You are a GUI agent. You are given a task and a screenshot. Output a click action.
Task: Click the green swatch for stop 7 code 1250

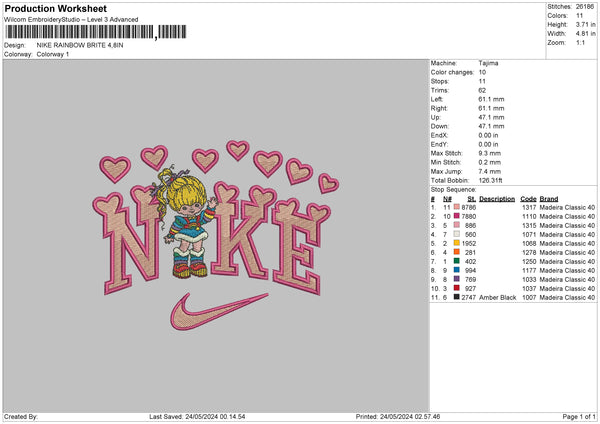pos(457,261)
